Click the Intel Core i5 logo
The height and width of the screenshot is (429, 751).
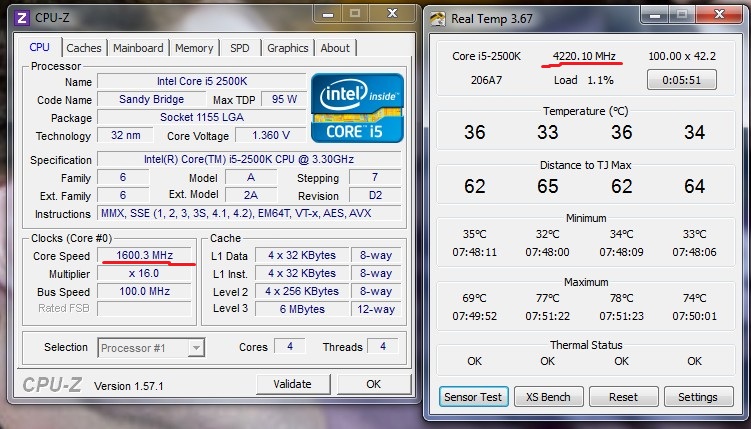pos(357,108)
